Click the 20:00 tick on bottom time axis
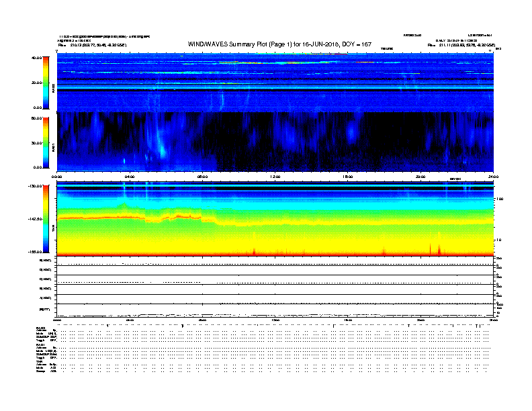This screenshot has height=411, width=532. (x=420, y=320)
